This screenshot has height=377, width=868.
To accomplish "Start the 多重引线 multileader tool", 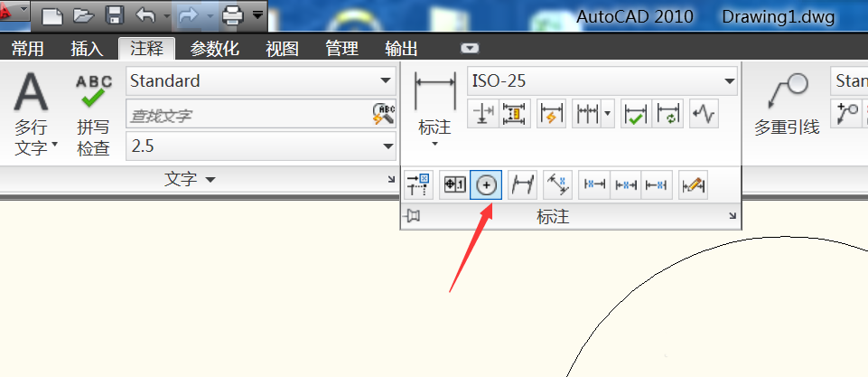I will pos(788,102).
